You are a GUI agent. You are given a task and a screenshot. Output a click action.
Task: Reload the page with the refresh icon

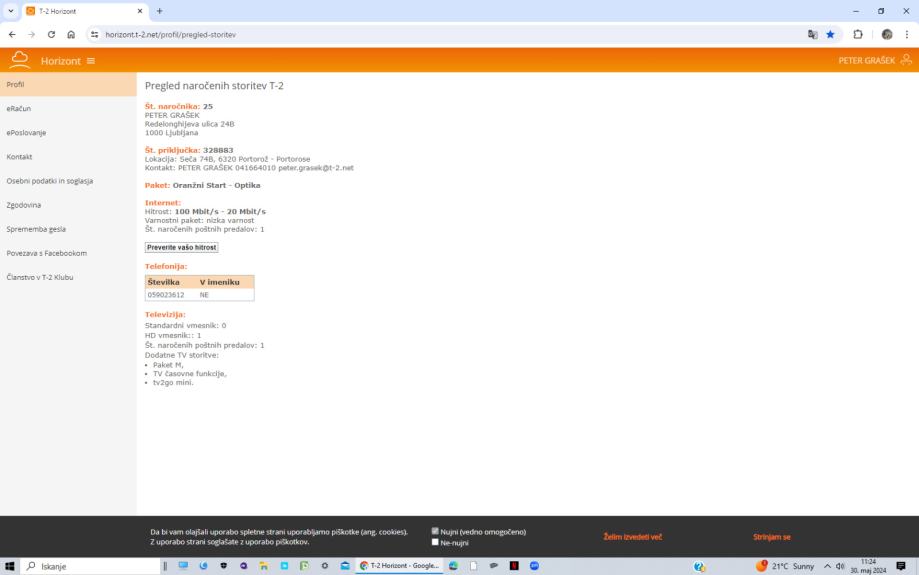(50, 34)
